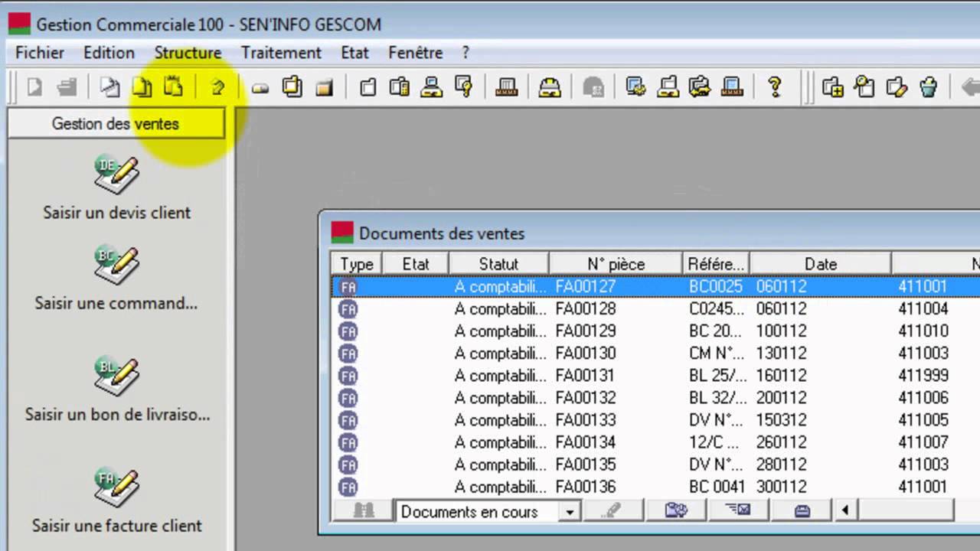
Task: Click the yellow question mark help toolbar icon
Action: tap(774, 87)
